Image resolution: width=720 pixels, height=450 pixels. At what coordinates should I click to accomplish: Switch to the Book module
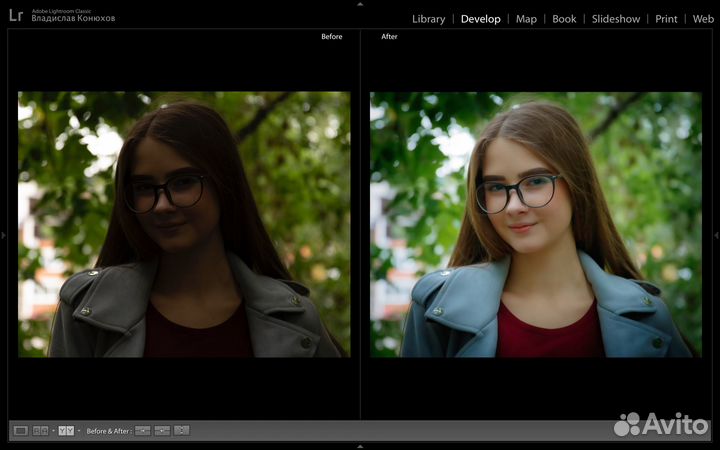564,19
